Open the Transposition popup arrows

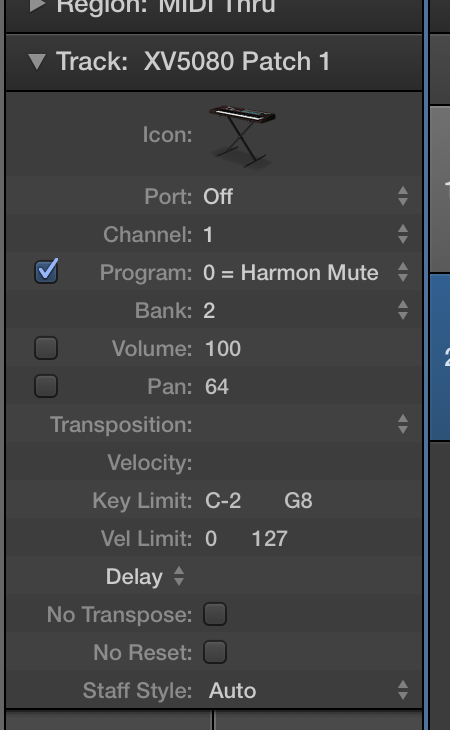point(403,424)
